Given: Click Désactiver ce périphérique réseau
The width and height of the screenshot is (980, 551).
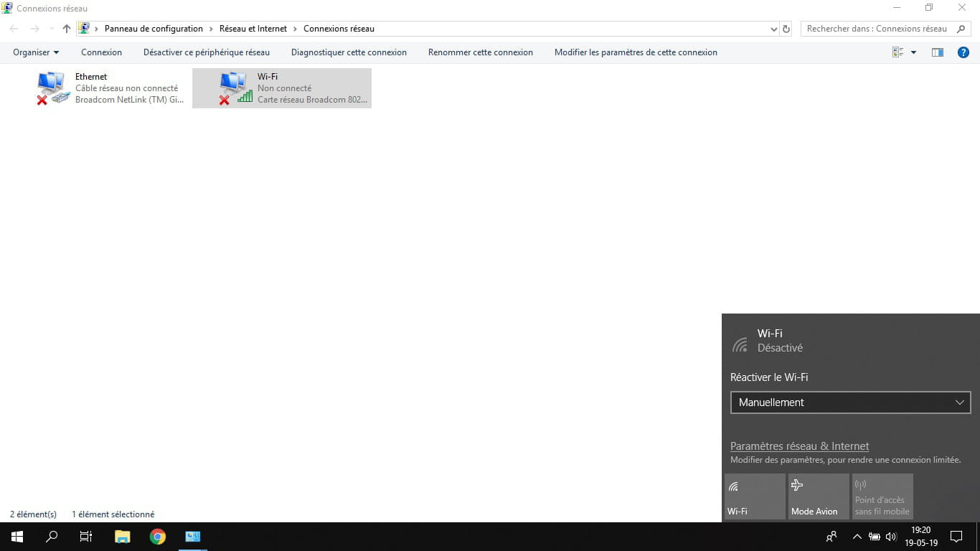Looking at the screenshot, I should click(x=207, y=52).
